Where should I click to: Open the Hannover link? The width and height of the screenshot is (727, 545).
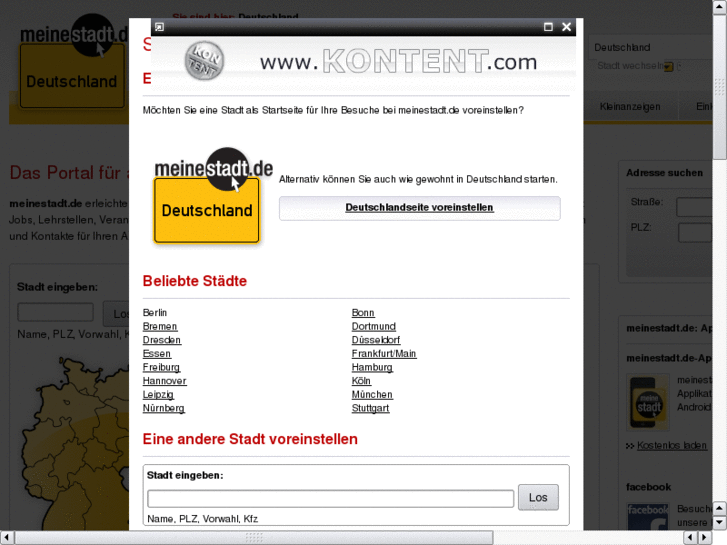click(165, 381)
